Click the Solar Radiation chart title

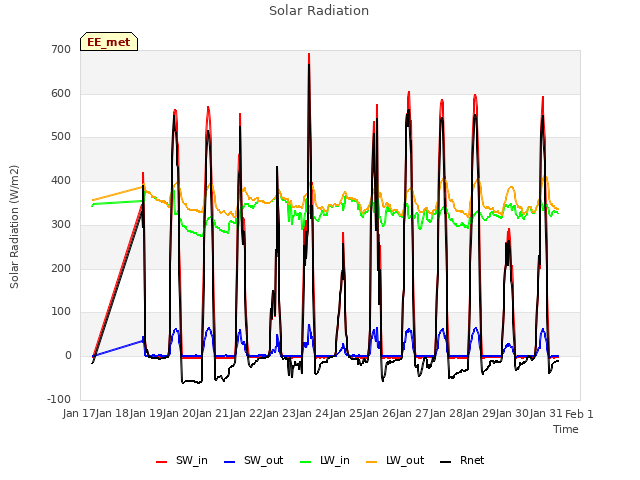click(x=319, y=11)
